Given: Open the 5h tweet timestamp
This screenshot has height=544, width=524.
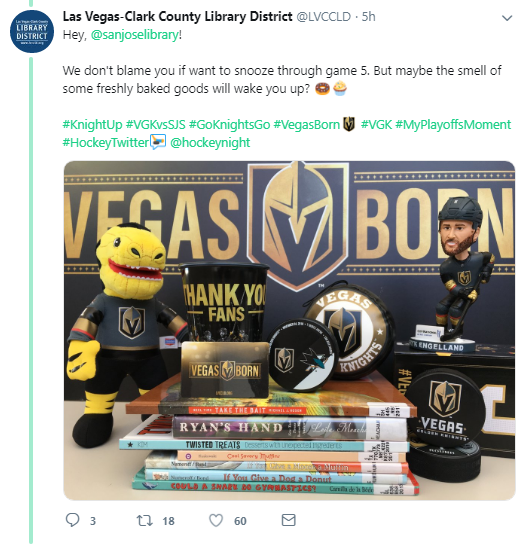Looking at the screenshot, I should pyautogui.click(x=369, y=17).
